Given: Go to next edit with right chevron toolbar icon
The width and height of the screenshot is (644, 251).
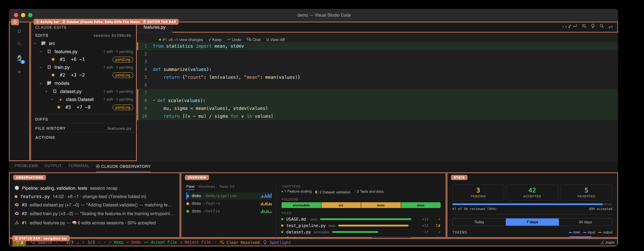Looking at the screenshot, I should (566, 27).
